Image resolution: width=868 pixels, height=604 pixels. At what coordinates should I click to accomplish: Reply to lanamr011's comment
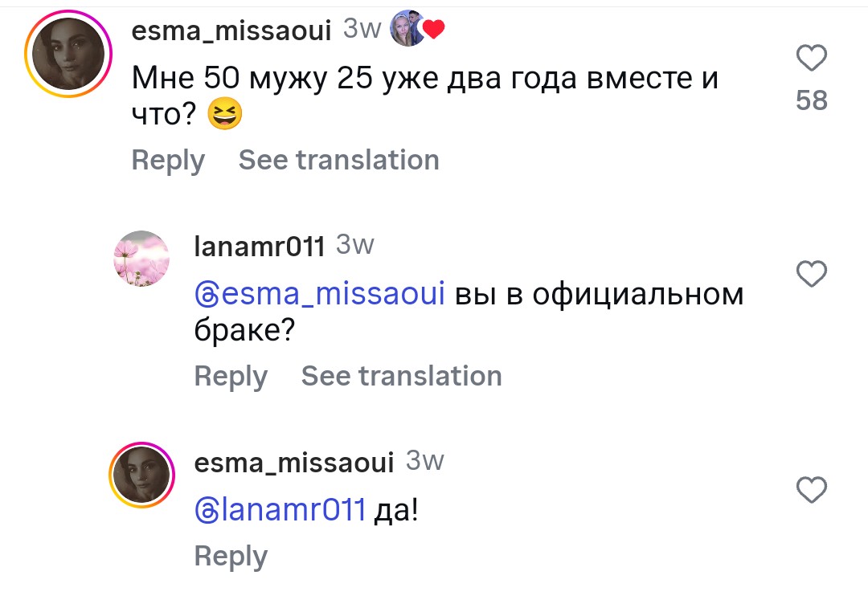tap(231, 376)
